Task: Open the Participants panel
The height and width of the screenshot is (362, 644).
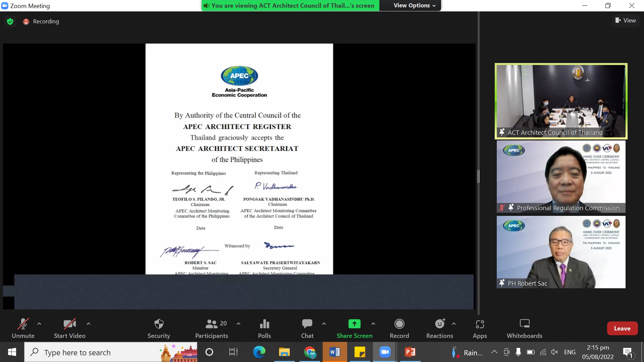Action: click(212, 328)
